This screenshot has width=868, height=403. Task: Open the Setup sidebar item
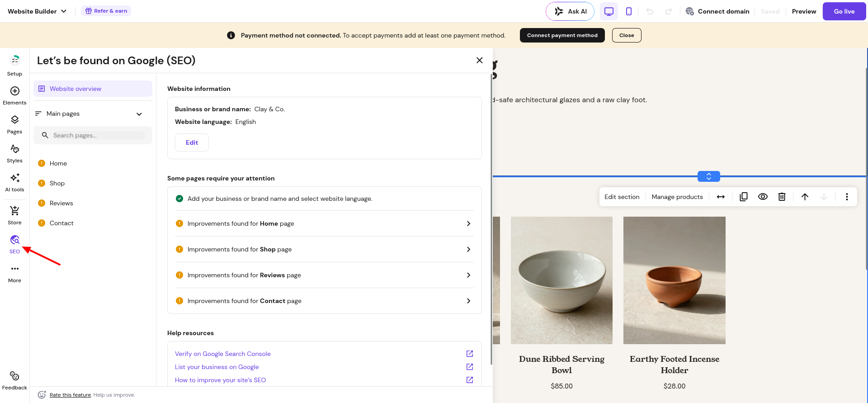[14, 66]
